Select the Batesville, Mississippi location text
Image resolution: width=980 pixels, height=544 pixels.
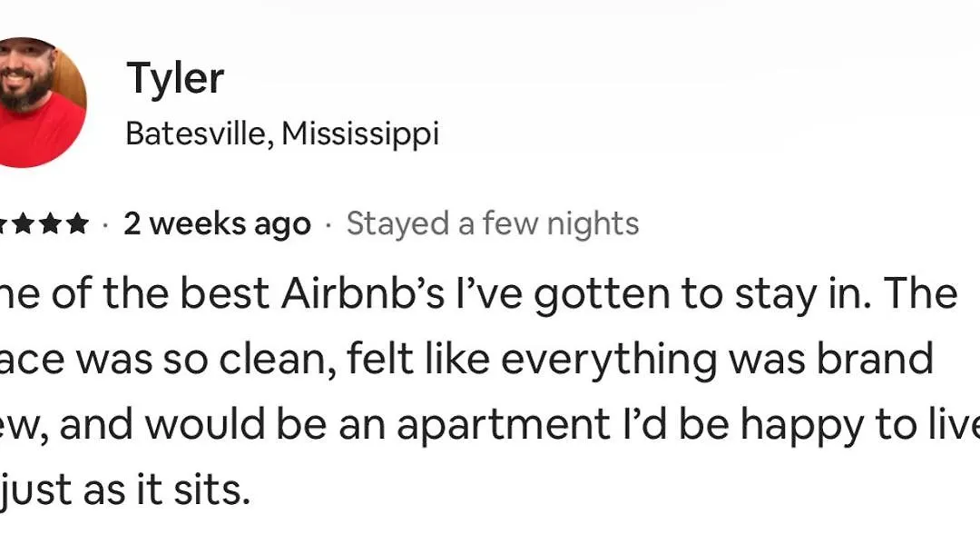(282, 134)
